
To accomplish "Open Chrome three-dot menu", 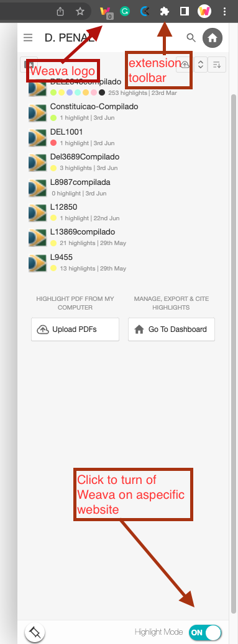I will 224,12.
